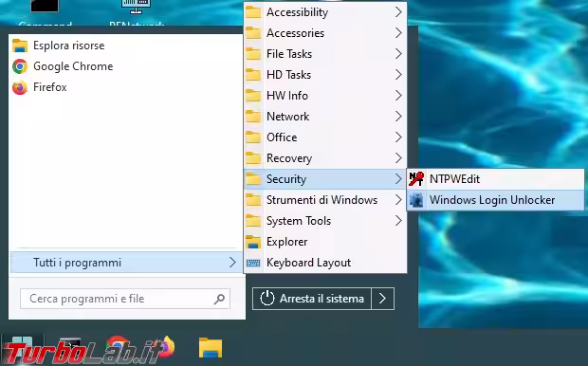Click the Windows Login Unlocker icon
588x366 pixels.
pyautogui.click(x=416, y=200)
